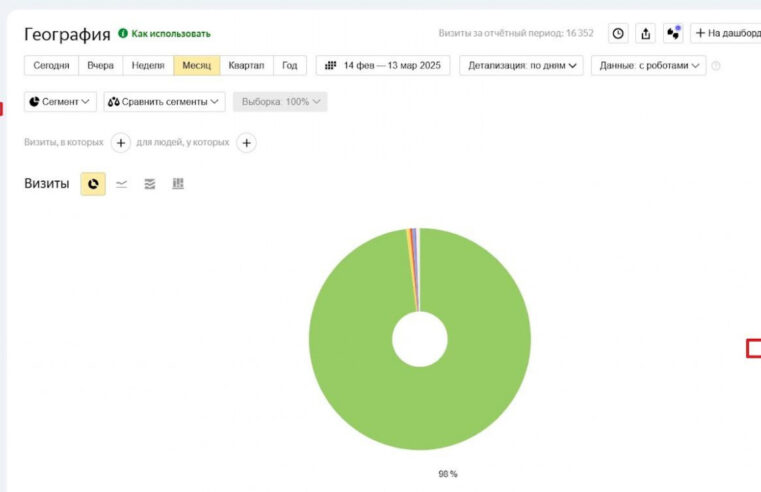The width and height of the screenshot is (761, 492).
Task: Open the report history clock icon
Action: pyautogui.click(x=618, y=33)
